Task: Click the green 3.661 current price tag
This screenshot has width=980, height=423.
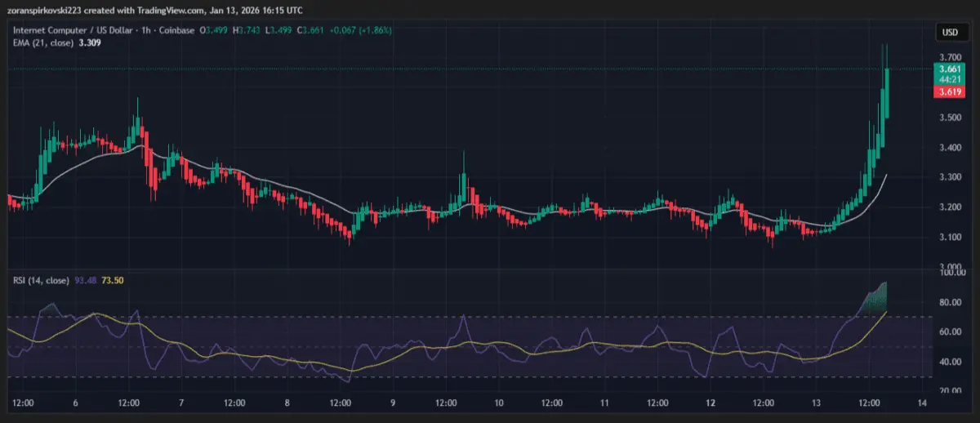Action: coord(950,69)
